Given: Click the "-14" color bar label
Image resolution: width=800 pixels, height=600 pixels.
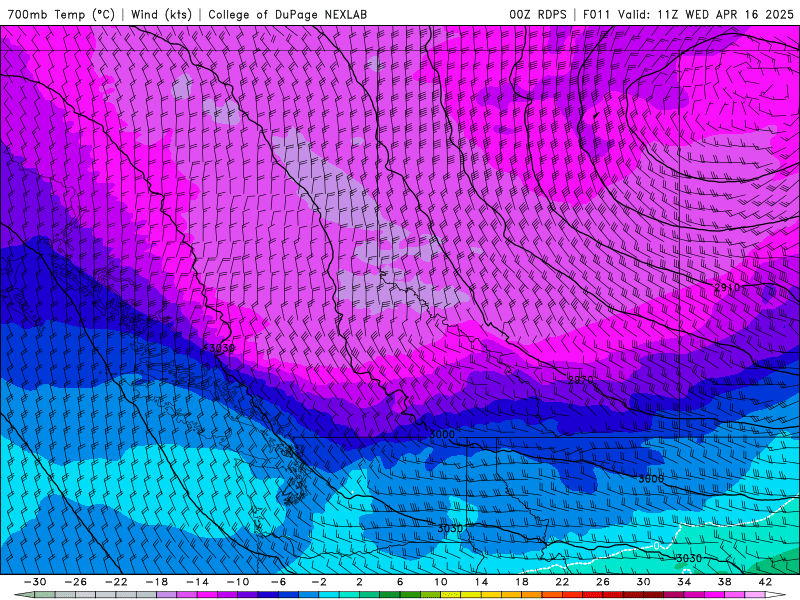Looking at the screenshot, I should click(x=197, y=582).
